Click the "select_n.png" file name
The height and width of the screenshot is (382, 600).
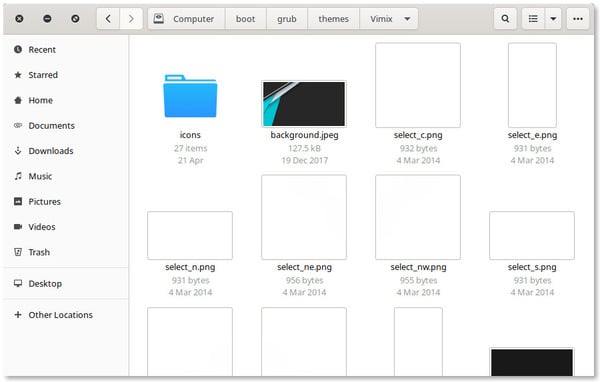(x=190, y=267)
